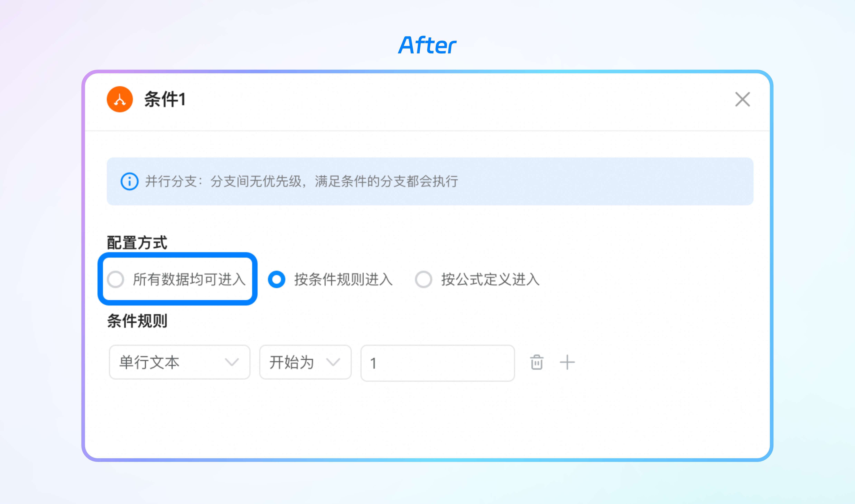This screenshot has width=855, height=504.
Task: Delete the condition rule with trash icon
Action: pos(537,362)
